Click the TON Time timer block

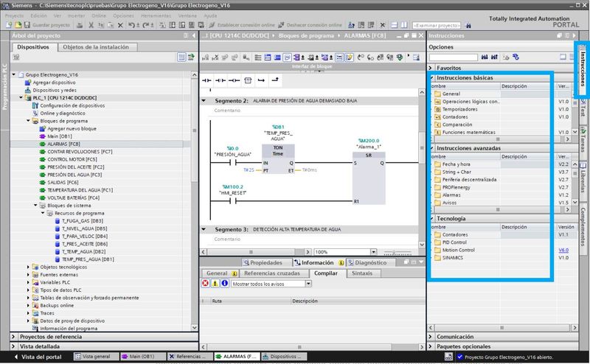coord(278,158)
